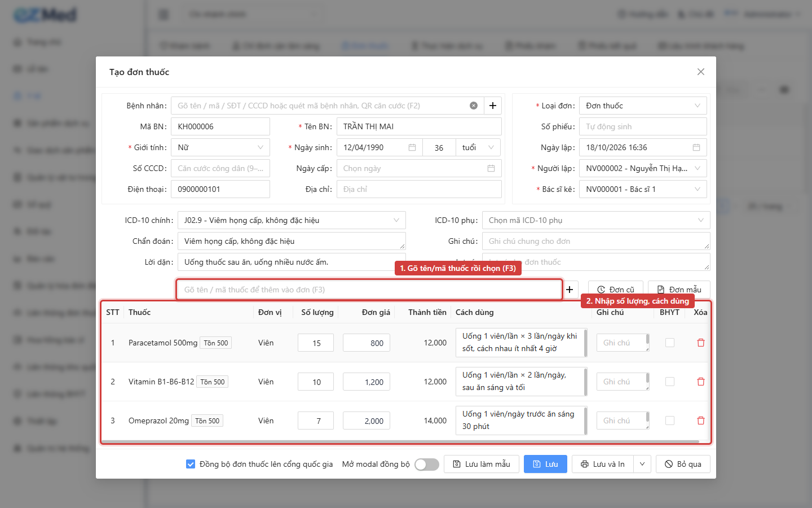Click the blue Lưu button
The width and height of the screenshot is (812, 508).
(545, 464)
